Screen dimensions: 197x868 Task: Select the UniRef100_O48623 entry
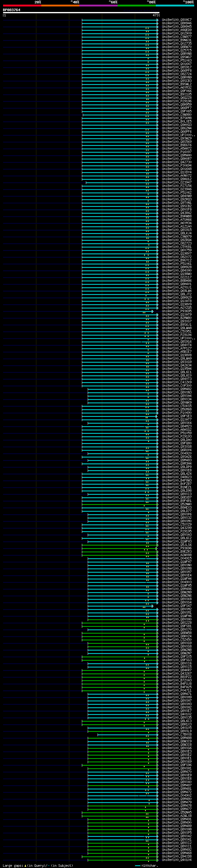click(177, 477)
